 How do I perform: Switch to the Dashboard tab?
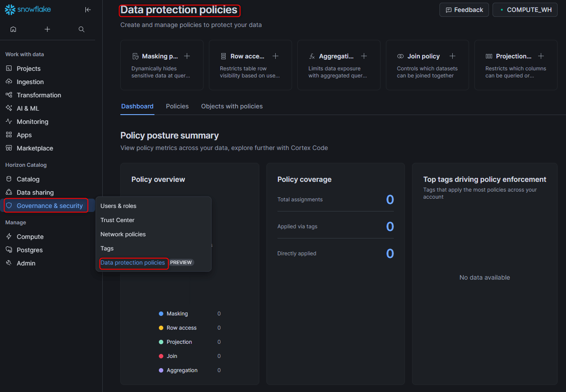tap(137, 107)
